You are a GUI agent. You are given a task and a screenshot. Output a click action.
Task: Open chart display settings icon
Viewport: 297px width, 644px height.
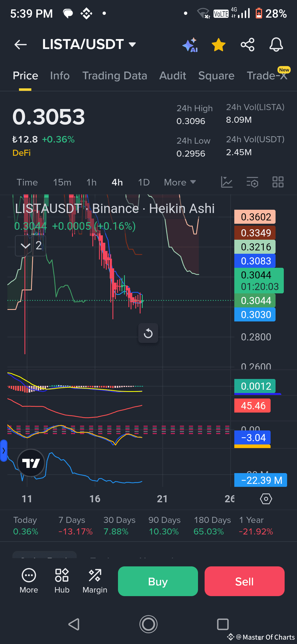pyautogui.click(x=252, y=182)
